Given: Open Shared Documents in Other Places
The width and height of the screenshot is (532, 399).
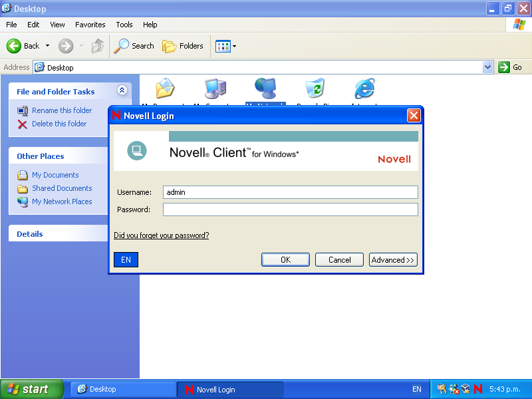Looking at the screenshot, I should coord(62,188).
